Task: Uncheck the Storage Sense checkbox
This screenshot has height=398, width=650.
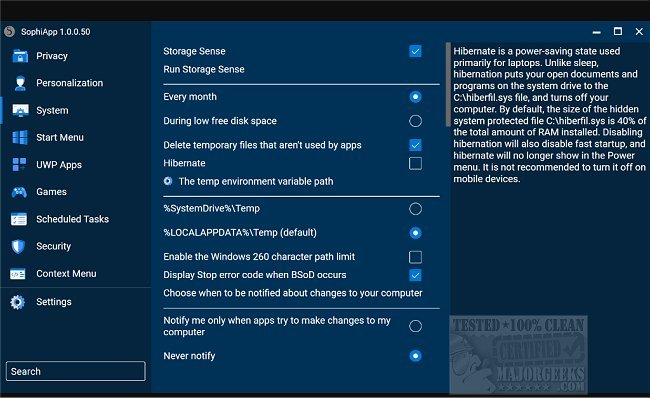Action: point(415,51)
